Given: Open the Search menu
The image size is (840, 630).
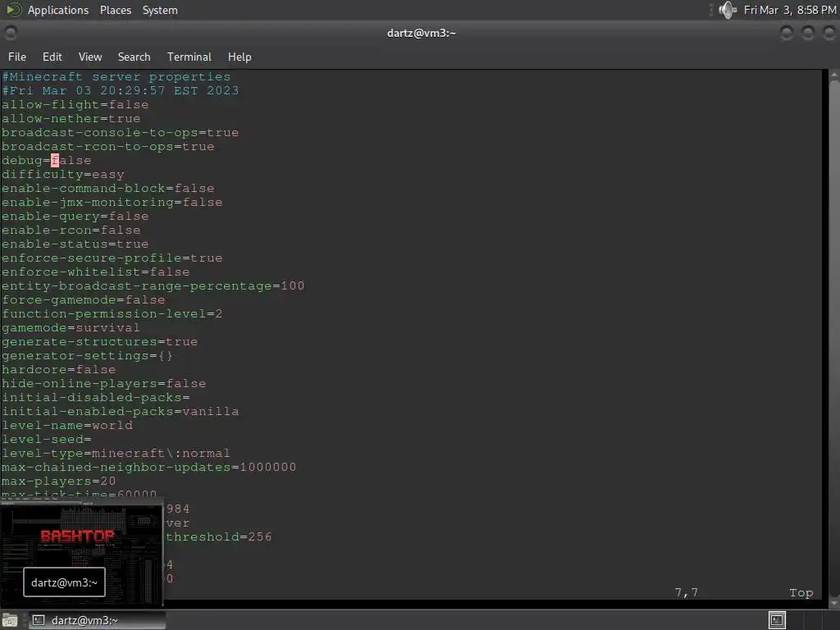Looking at the screenshot, I should coord(134,57).
